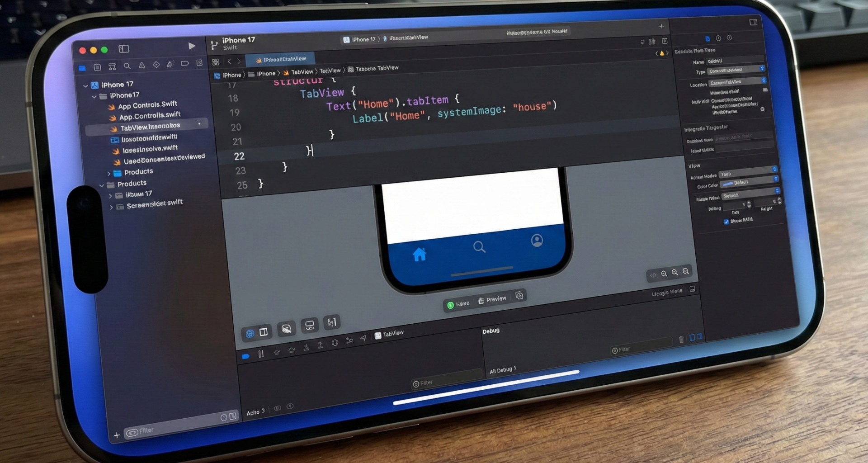Open the Issue navigator warning triangle
Viewport: 868px width, 463px height.
(x=142, y=66)
